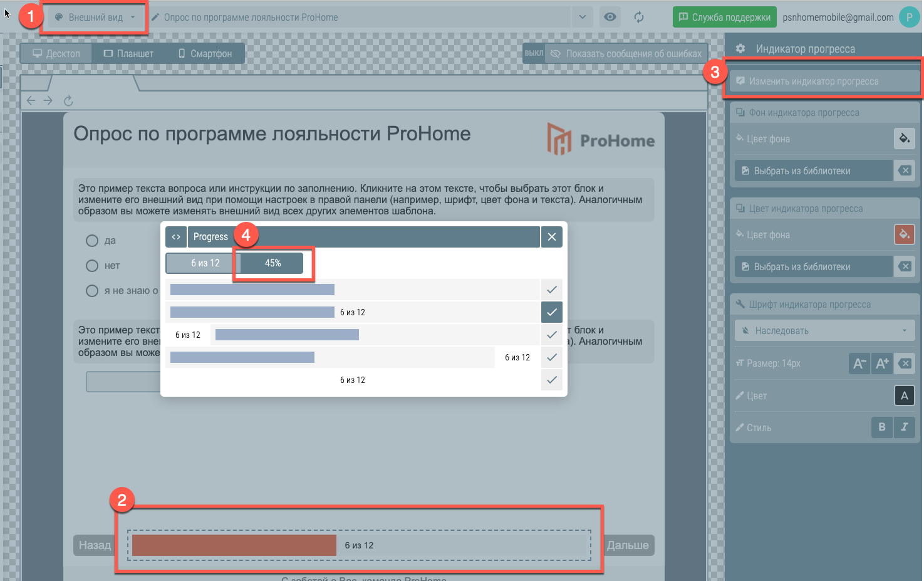Open the user avatar P menu
This screenshot has width=924, height=581.
[x=909, y=17]
